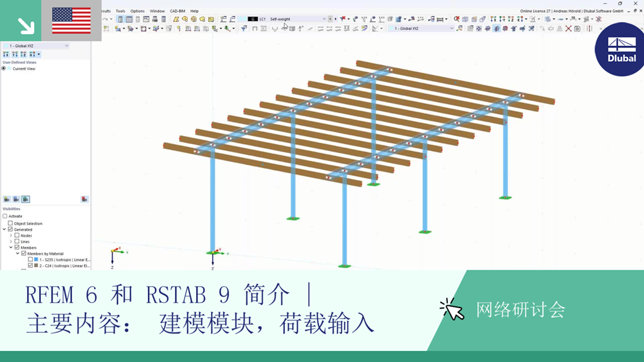The height and width of the screenshot is (362, 644).
Task: Expand the Lines tree node
Action: point(11,241)
